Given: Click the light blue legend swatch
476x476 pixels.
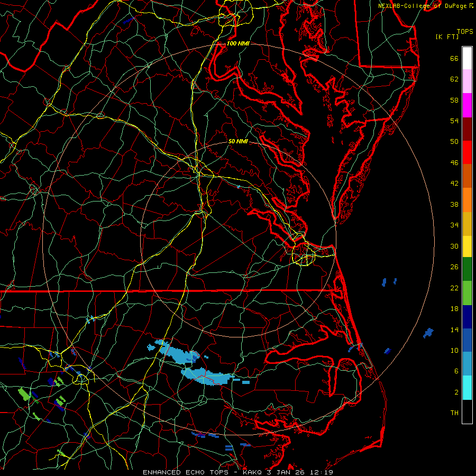Looking at the screenshot, I should [x=467, y=364].
